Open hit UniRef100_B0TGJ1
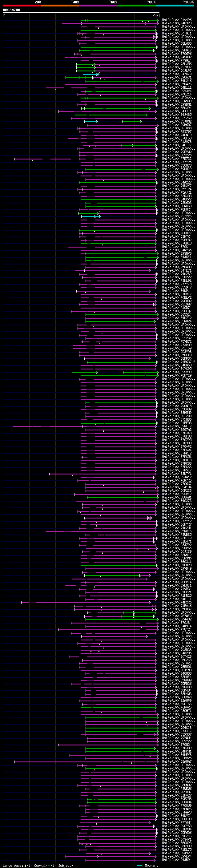The width and height of the screenshot is (197, 868). coord(177,33)
